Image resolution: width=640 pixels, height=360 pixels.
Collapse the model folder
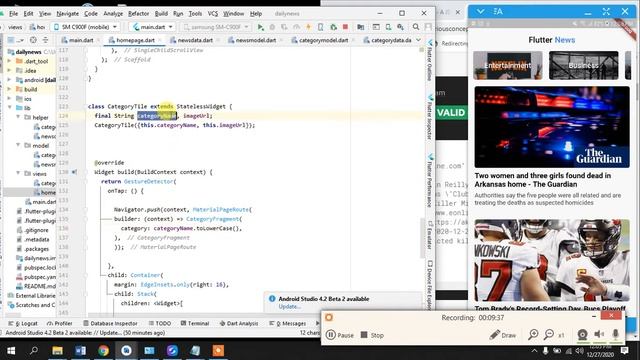click(18, 146)
